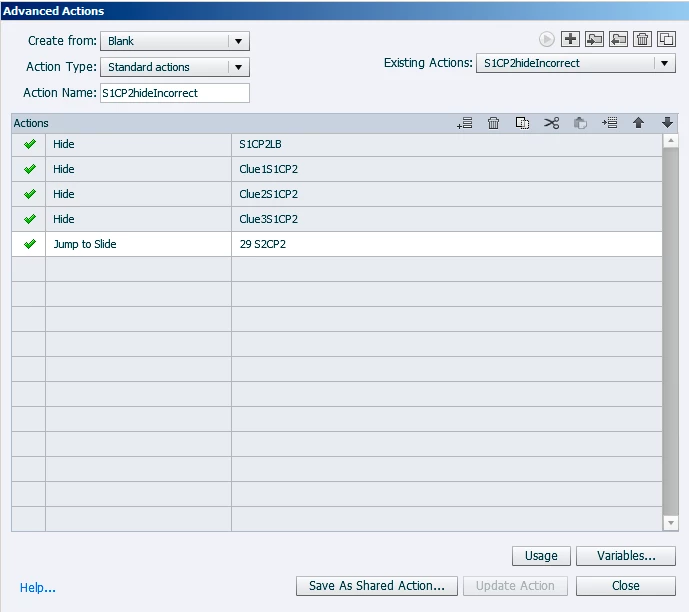Click the Import action icon
Screen dimensions: 689x612
(x=595, y=39)
